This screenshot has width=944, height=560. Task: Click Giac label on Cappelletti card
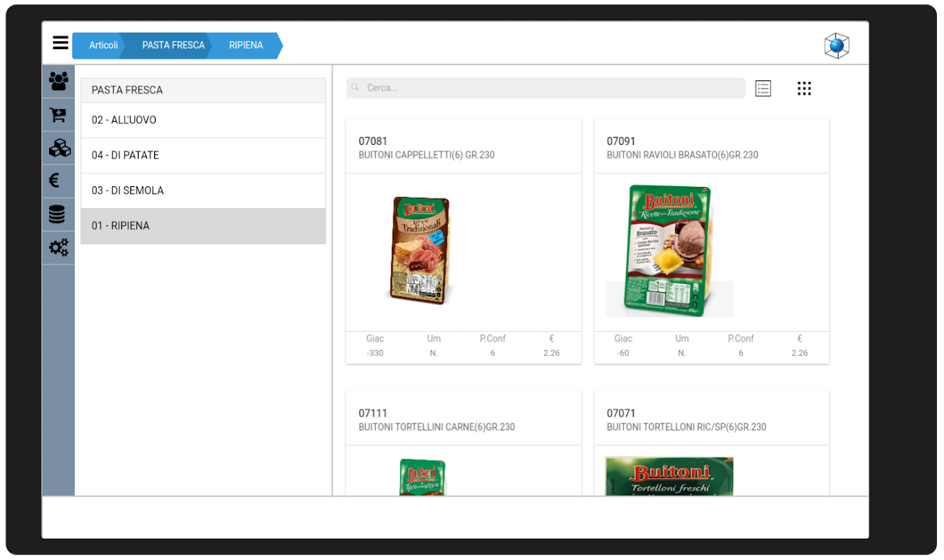tap(375, 339)
